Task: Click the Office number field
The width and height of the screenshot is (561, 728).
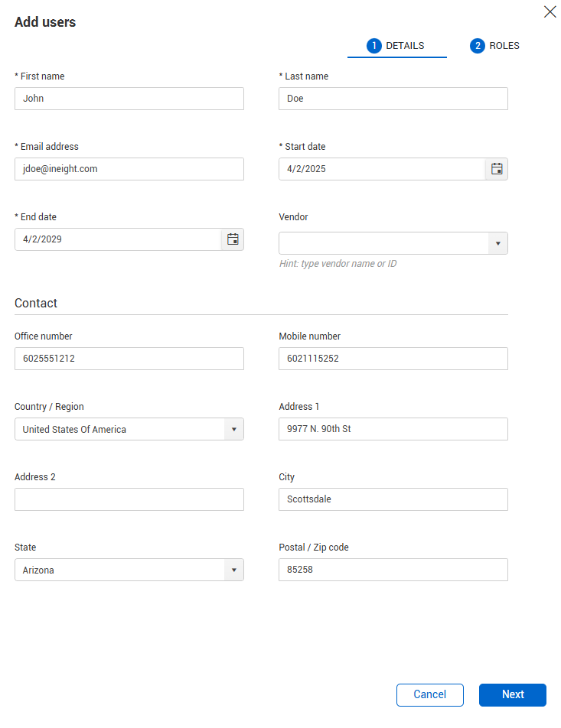Action: pyautogui.click(x=129, y=359)
